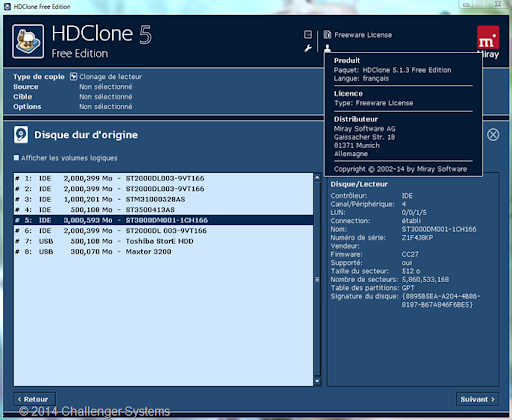Close the panel with the circled X

[493, 135]
